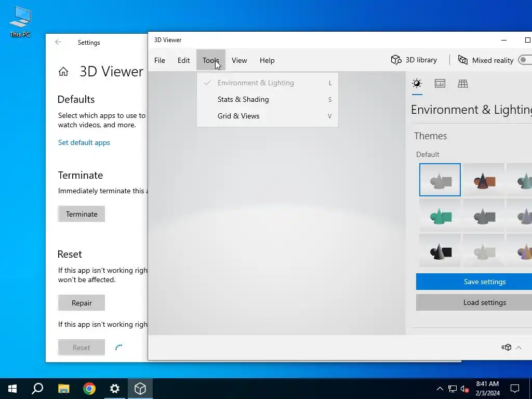This screenshot has height=399, width=532.
Task: Launch Google Chrome from the taskbar
Action: pos(89,389)
